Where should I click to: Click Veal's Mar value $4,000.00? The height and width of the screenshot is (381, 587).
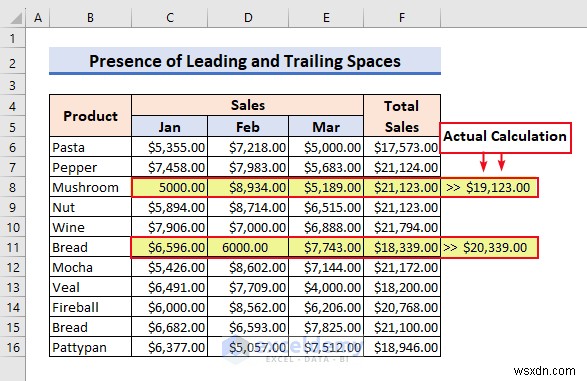[326, 287]
